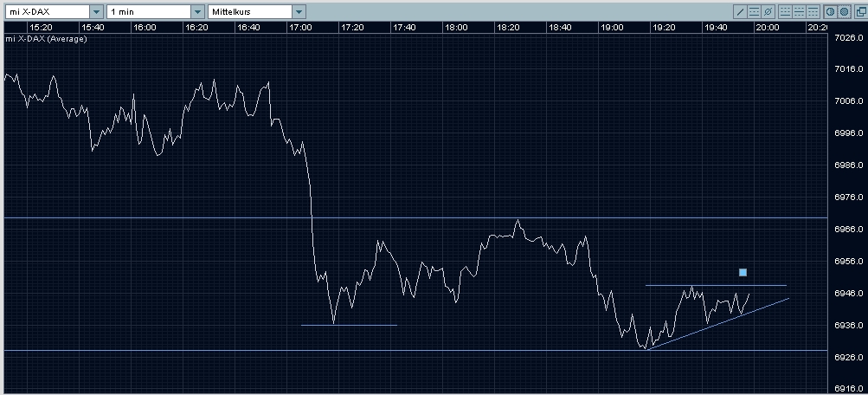Click the 6966.0 price axis label
The height and width of the screenshot is (395, 868).
coord(848,229)
